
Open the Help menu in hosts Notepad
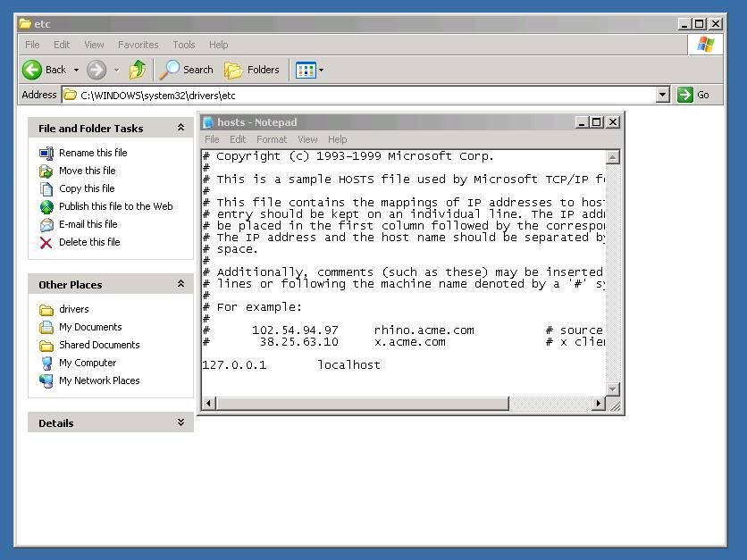pos(337,139)
